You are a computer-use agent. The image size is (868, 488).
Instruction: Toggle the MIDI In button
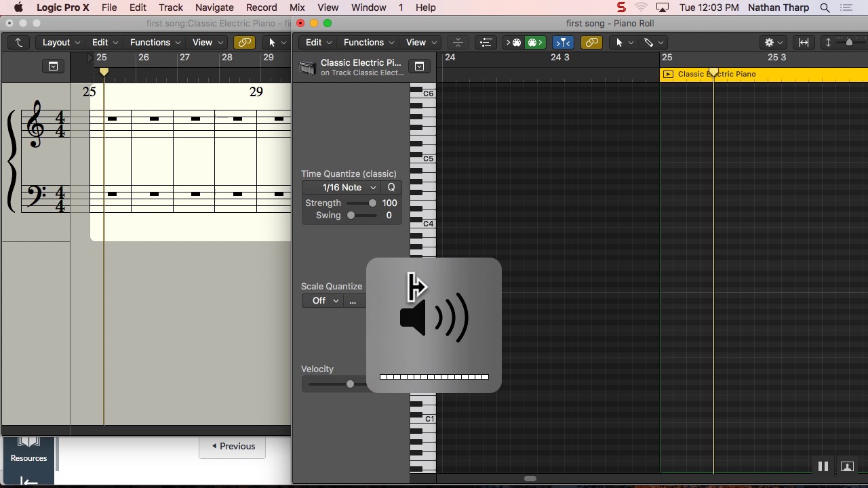click(x=513, y=42)
